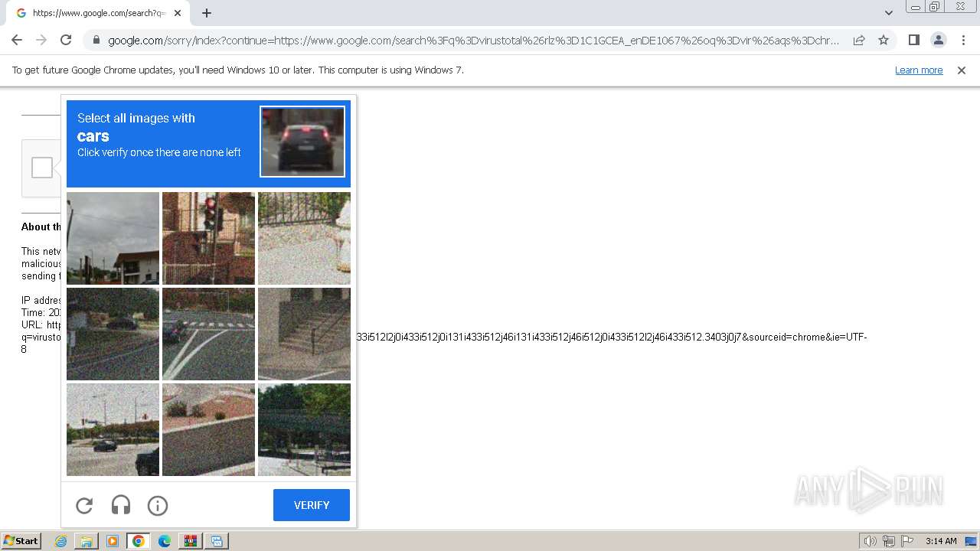Select the tile with the stone stairs

(x=304, y=334)
